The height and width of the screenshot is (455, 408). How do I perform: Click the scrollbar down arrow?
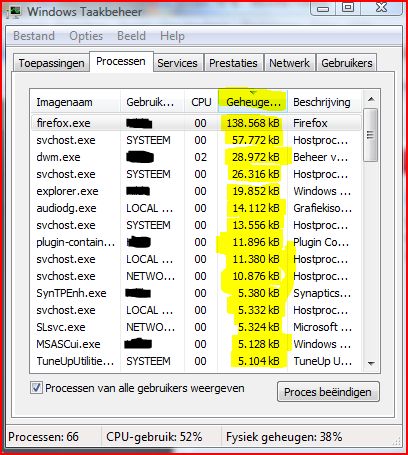[x=371, y=363]
